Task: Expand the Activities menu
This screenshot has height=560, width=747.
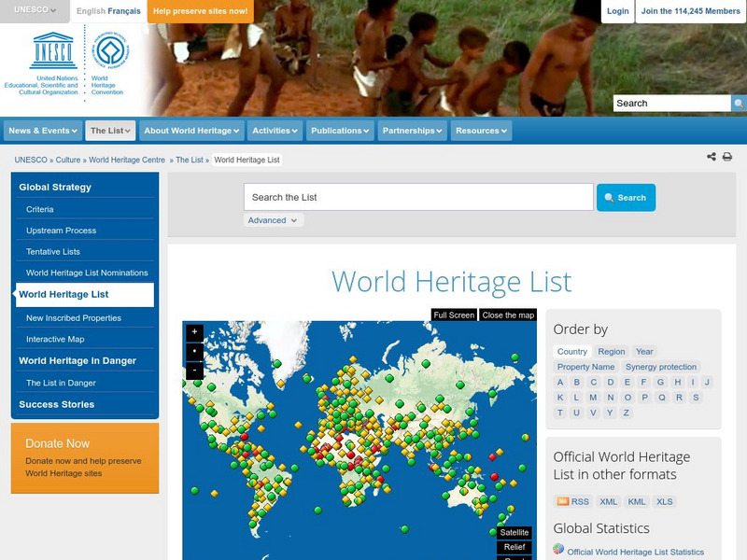Action: click(x=275, y=131)
